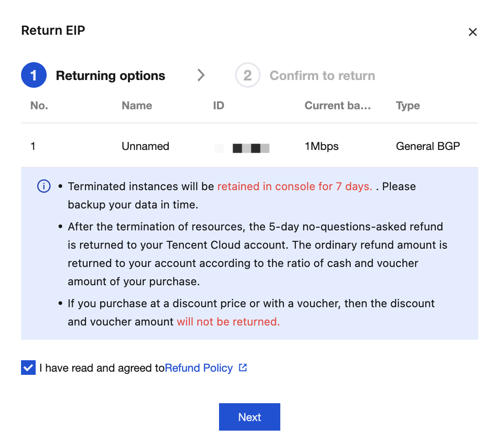
Task: Click the Type column header
Action: coord(407,106)
